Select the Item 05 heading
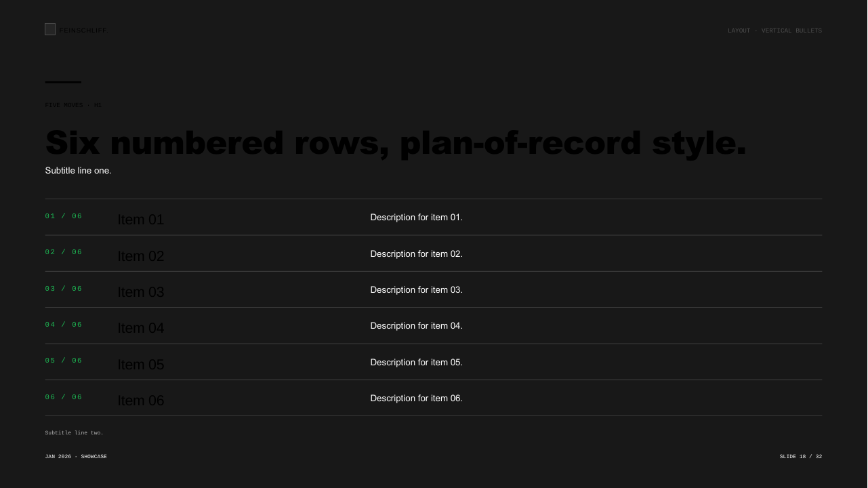This screenshot has width=868, height=488. [141, 365]
